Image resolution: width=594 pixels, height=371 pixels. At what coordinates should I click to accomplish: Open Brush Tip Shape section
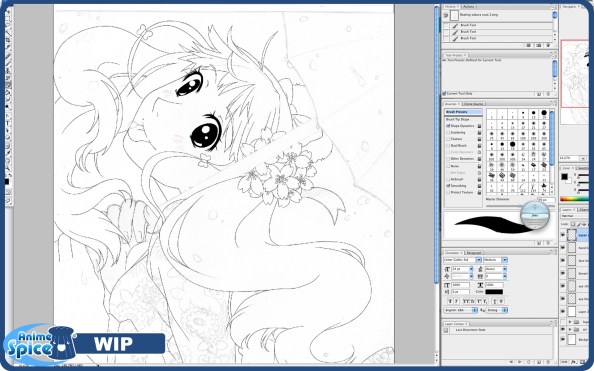click(x=457, y=119)
